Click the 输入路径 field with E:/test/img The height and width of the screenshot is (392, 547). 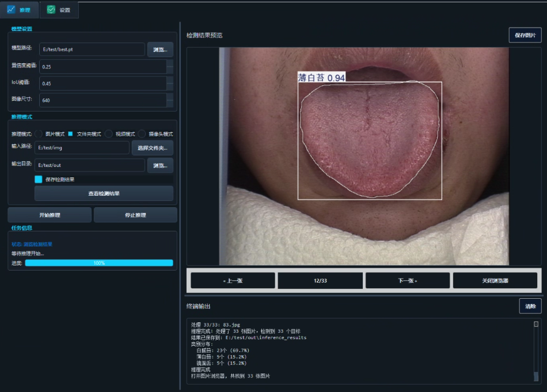pyautogui.click(x=82, y=147)
